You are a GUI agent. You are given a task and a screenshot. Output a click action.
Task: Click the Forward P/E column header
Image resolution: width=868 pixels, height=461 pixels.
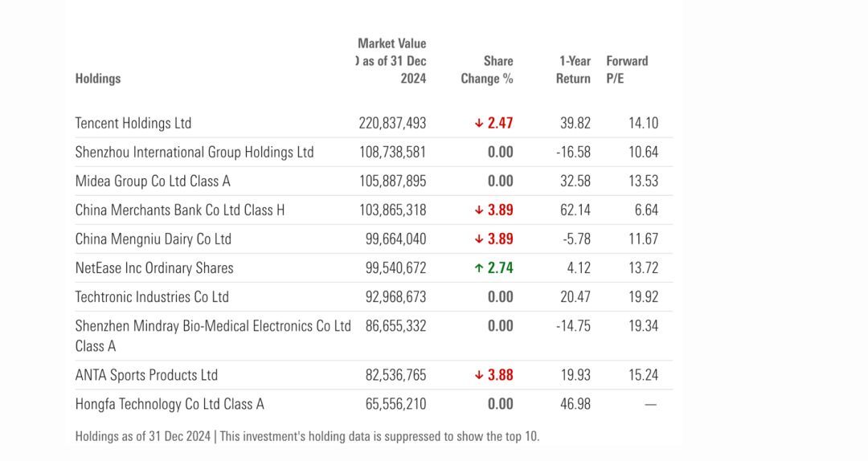(x=627, y=70)
